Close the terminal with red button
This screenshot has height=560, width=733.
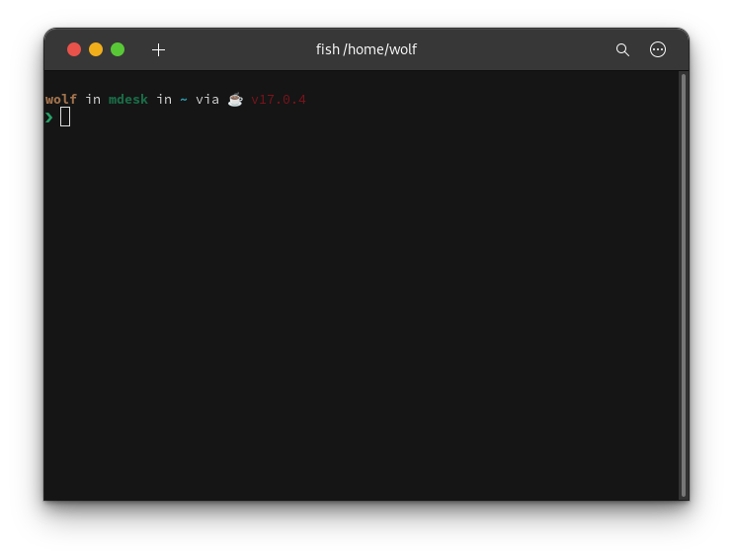pyautogui.click(x=74, y=49)
